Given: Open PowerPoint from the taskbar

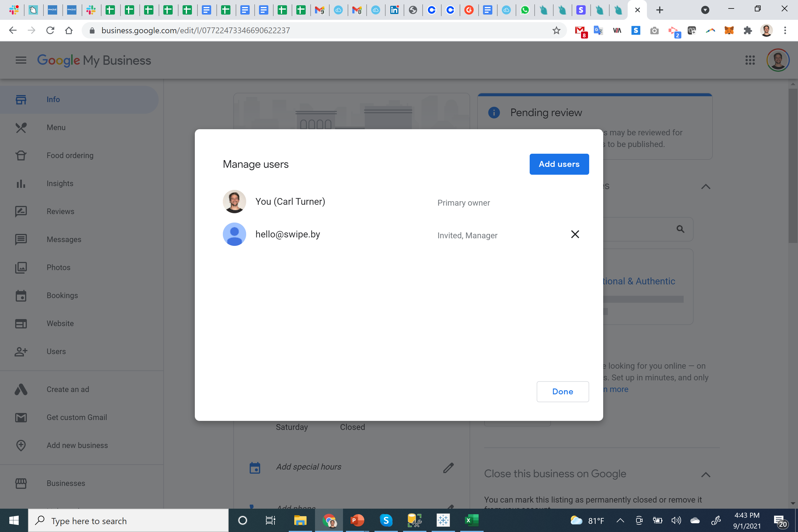Looking at the screenshot, I should 357,520.
